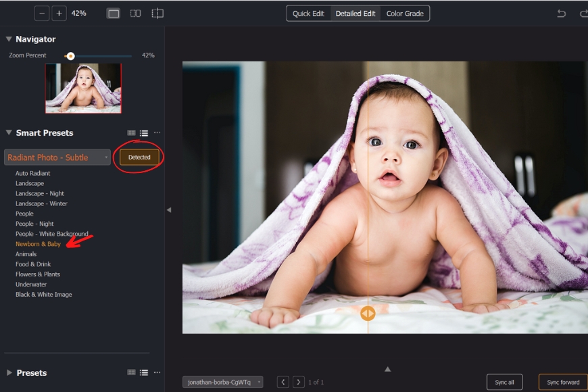Screen dimensions: 588x392
Task: Open the Quick Edit tab
Action: coord(308,14)
